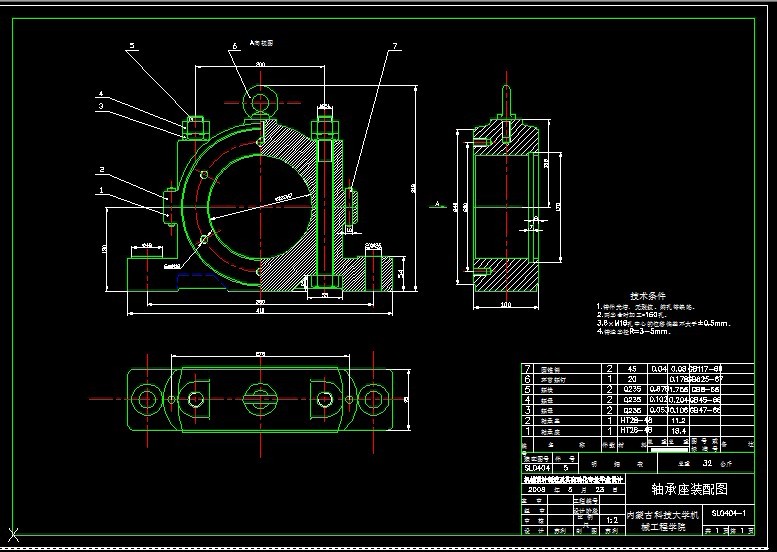Select technical condition line 3 ±0.5mm
This screenshot has height=552, width=777.
tap(664, 323)
